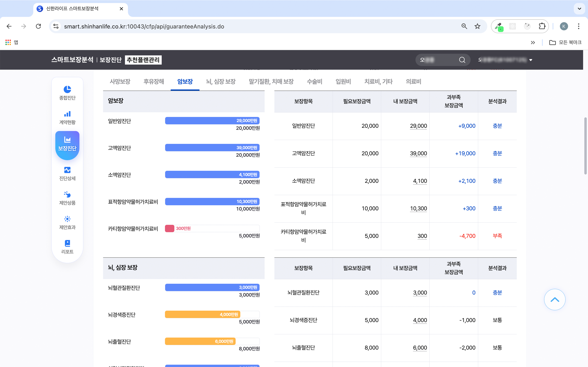
Task: Click the search magnifier in header
Action: 462,60
